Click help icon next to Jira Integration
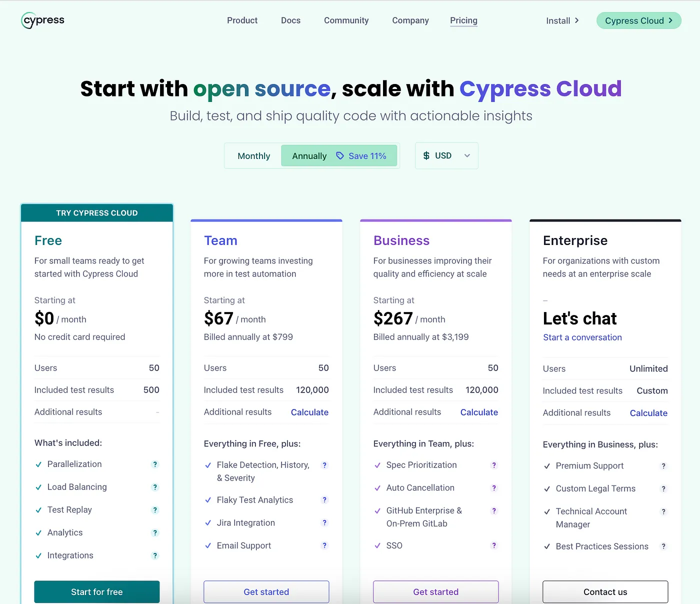Viewport: 700px width, 604px height. pos(324,523)
